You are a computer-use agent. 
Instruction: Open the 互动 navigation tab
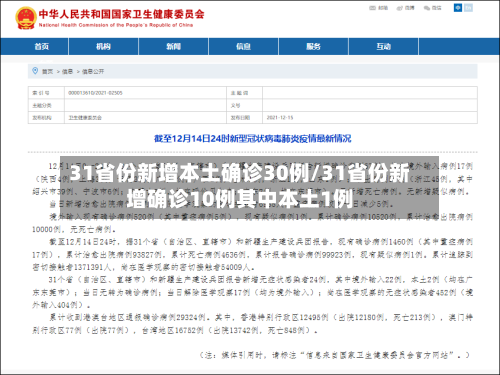[383, 46]
